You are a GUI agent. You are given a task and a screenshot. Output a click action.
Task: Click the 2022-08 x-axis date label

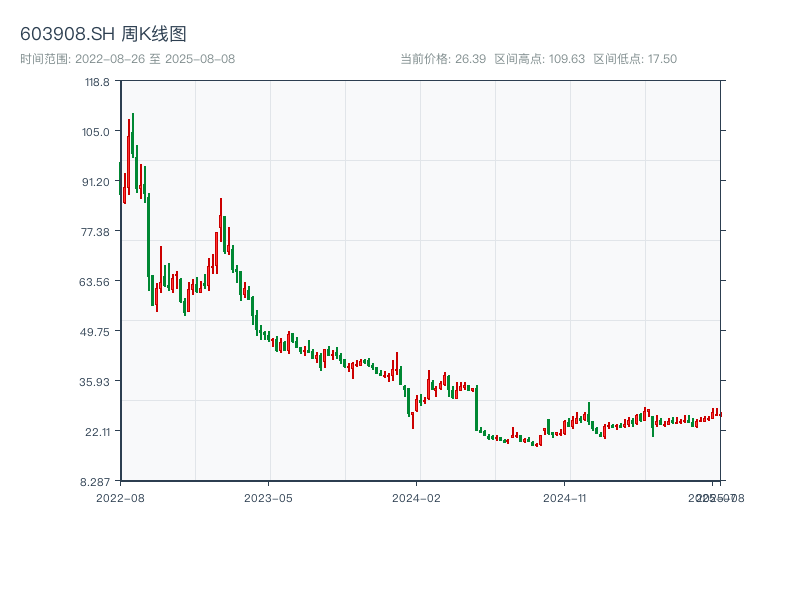(x=120, y=497)
